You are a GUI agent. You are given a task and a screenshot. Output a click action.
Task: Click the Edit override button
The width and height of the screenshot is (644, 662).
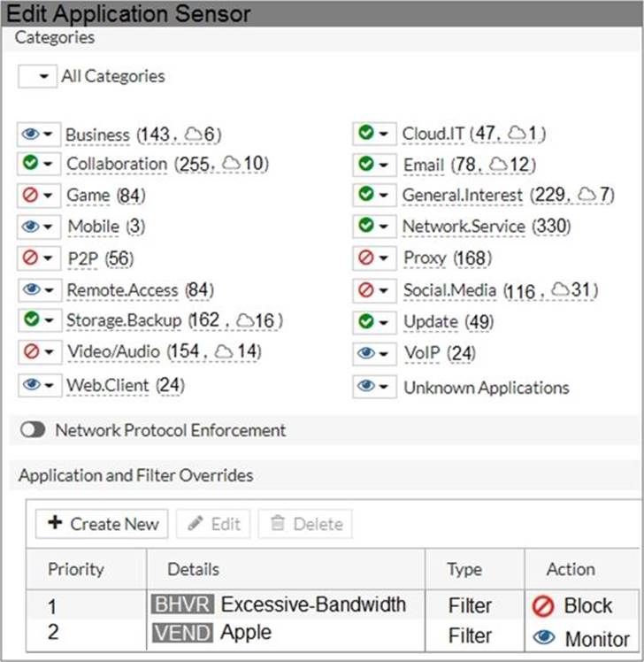(x=213, y=523)
